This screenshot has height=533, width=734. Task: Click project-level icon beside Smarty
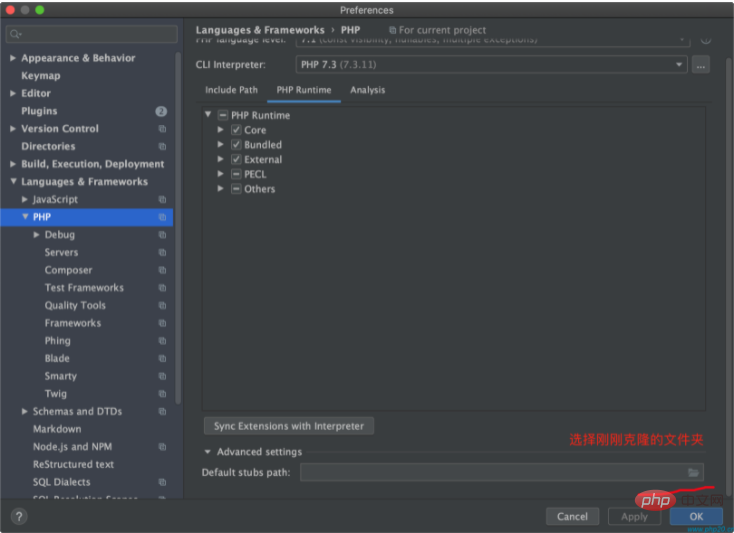tap(162, 376)
